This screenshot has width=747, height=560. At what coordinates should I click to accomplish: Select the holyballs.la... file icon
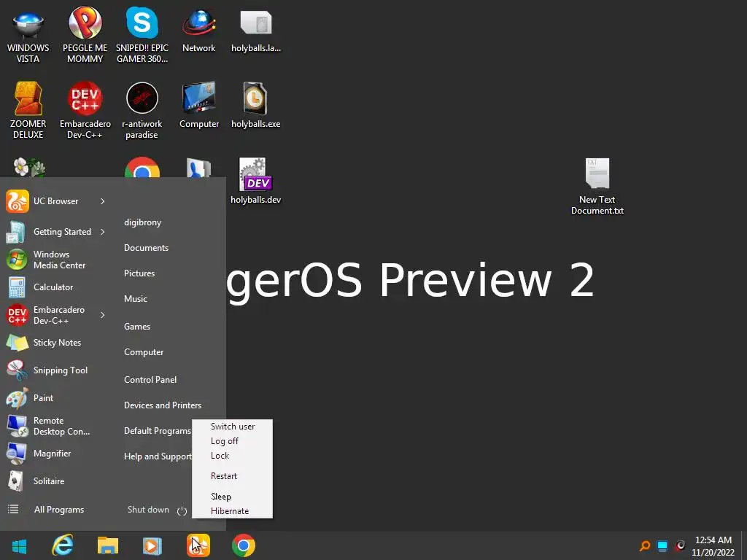[x=256, y=31]
